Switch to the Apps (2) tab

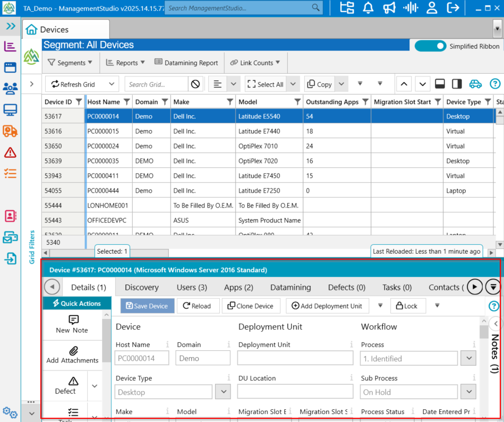coord(238,287)
